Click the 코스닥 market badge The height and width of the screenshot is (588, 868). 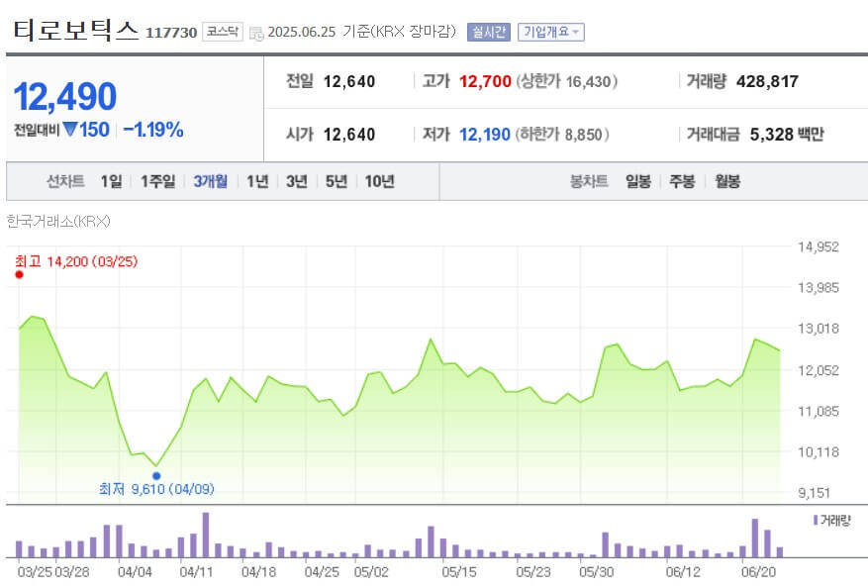tap(223, 32)
